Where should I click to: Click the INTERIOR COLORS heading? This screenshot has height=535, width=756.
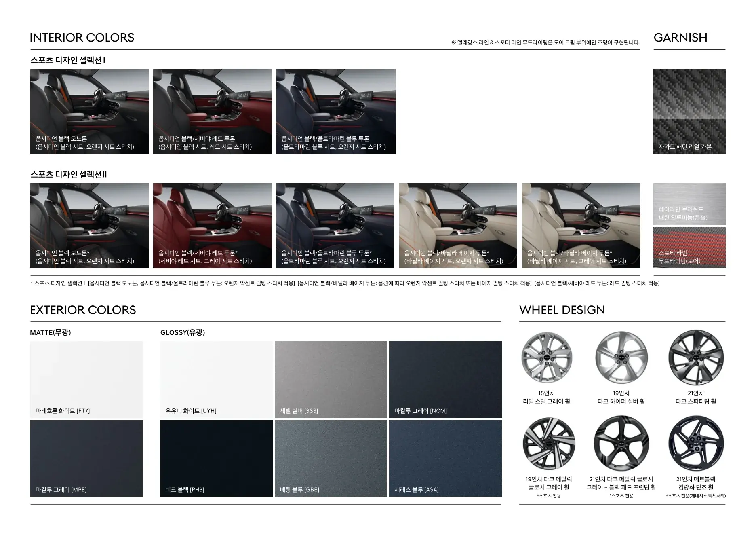coord(82,38)
